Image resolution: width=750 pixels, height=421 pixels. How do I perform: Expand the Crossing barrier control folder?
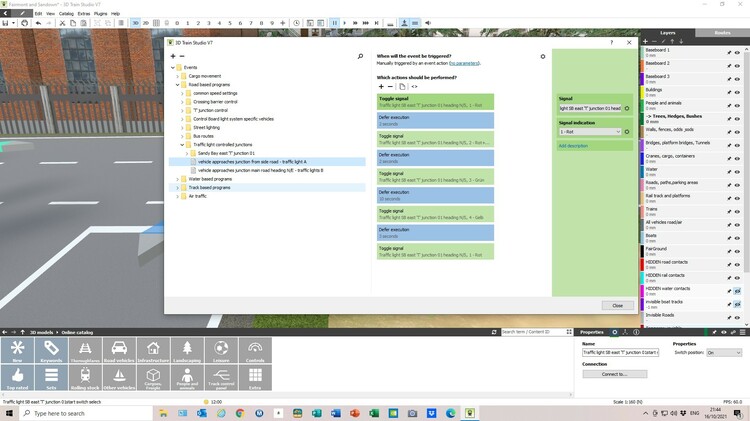click(182, 102)
